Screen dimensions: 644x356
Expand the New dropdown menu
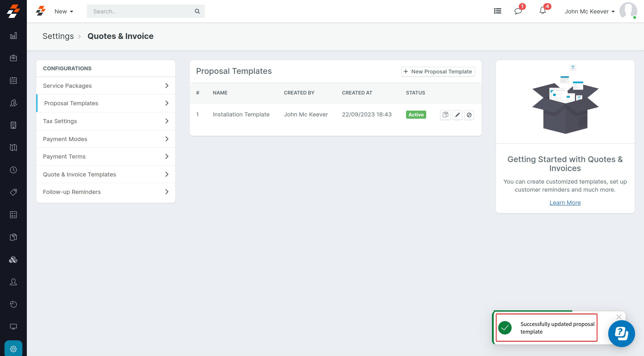point(64,11)
